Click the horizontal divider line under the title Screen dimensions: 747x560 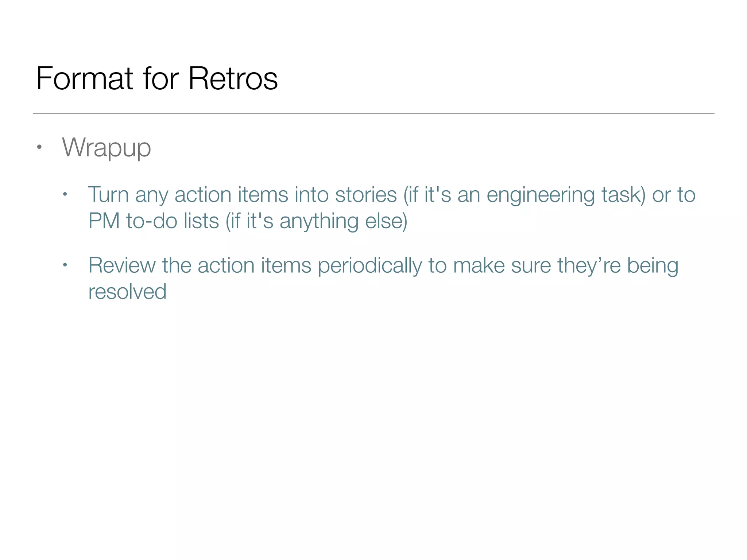coord(373,113)
